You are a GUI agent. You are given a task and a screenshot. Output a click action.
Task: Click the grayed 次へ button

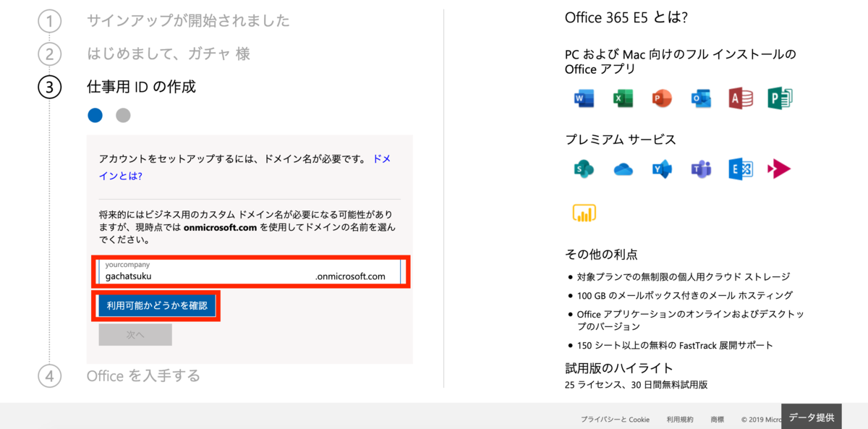(x=135, y=335)
